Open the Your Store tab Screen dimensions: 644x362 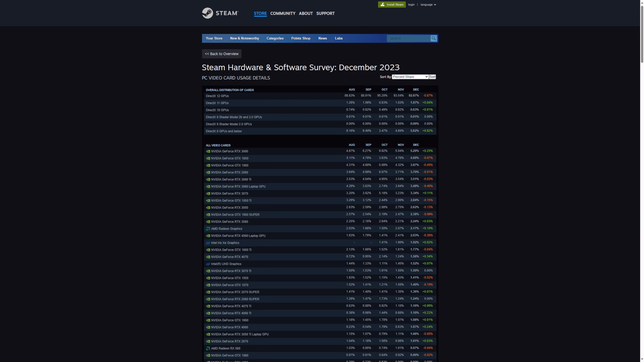coord(214,38)
